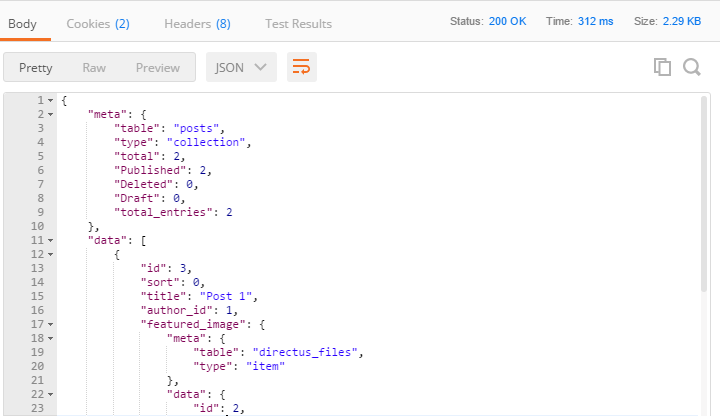Click the "posts" table value
This screenshot has height=416, width=720.
coord(196,128)
